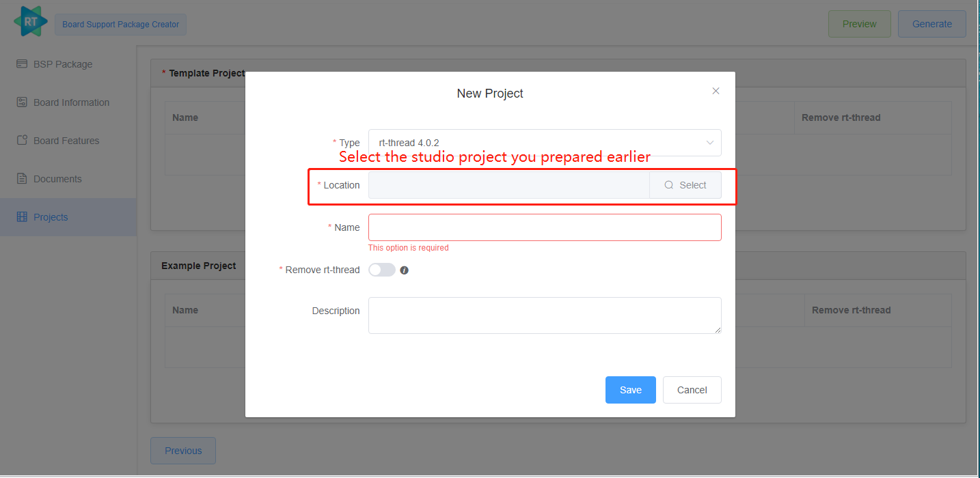980x478 pixels.
Task: Click the Previous button
Action: (182, 450)
